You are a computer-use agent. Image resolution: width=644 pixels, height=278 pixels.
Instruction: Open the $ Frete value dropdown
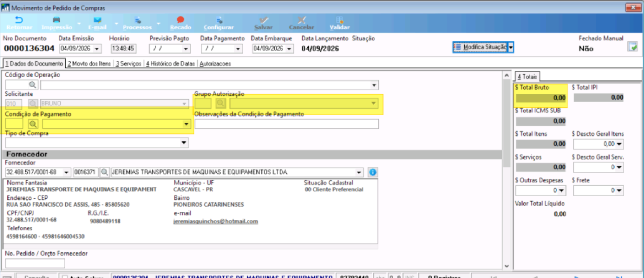(x=619, y=190)
